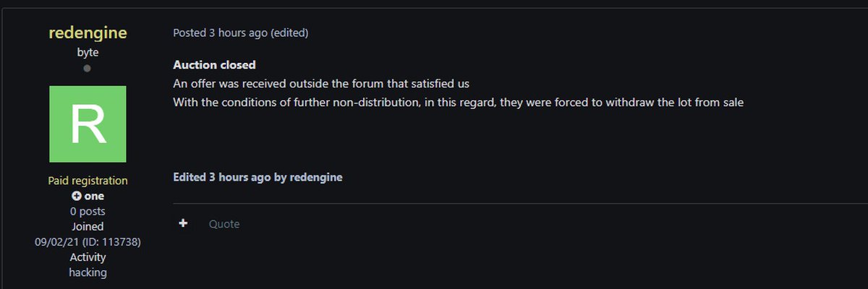Click the 'one' reputation value
The width and height of the screenshot is (868, 289).
[x=94, y=196]
